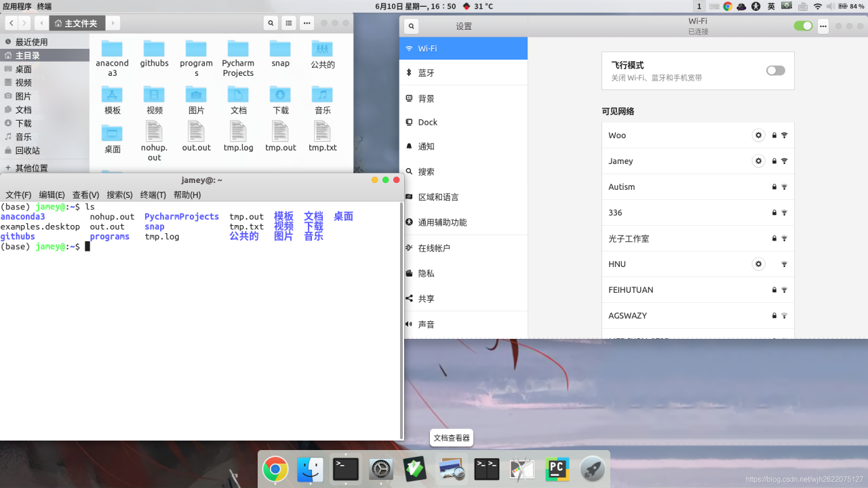Open 区域和语言 in Settings sidebar

point(464,197)
